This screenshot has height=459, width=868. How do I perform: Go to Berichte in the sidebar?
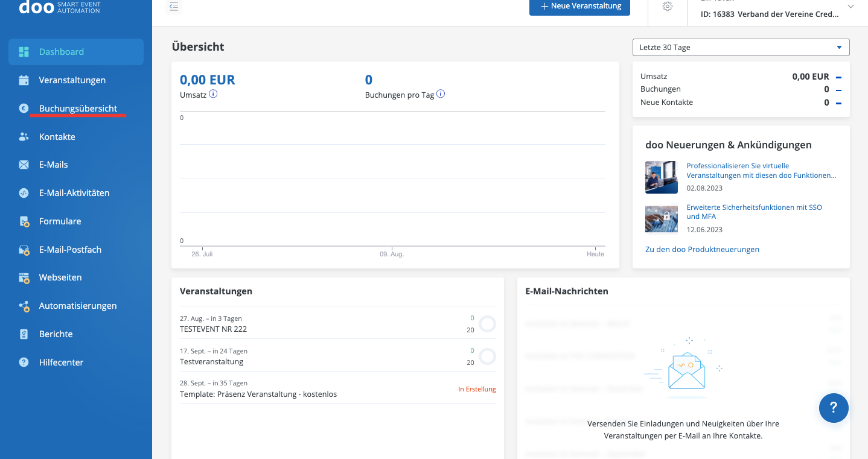[x=56, y=334]
